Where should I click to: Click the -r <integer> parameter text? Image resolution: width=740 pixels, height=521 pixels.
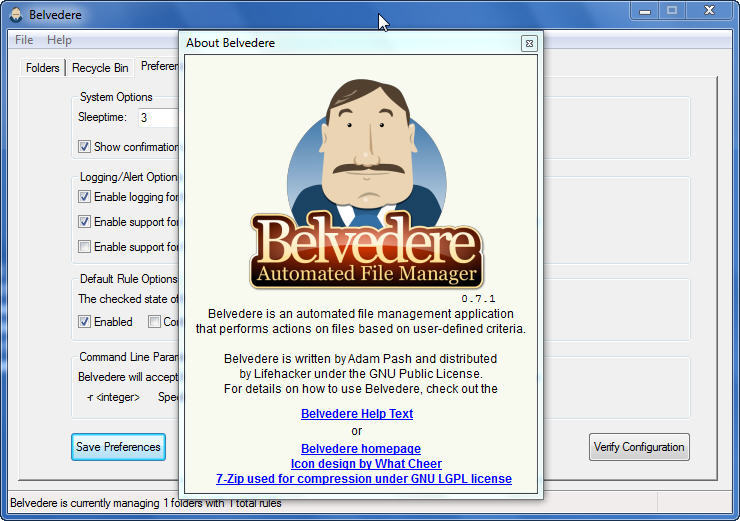click(114, 397)
